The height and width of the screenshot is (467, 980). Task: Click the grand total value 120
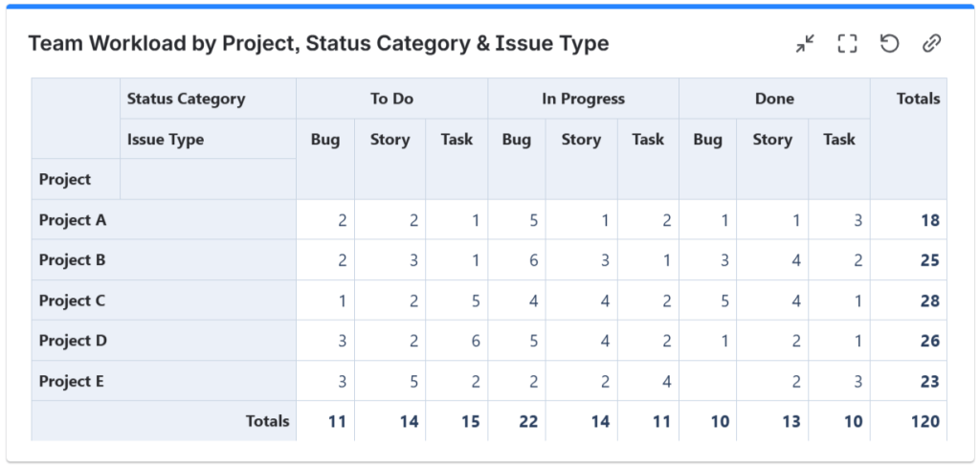[924, 421]
